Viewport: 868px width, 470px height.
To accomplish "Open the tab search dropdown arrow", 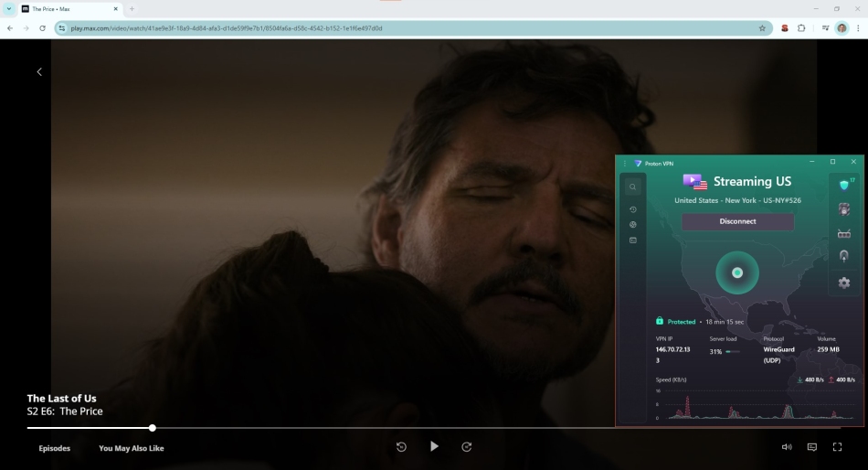I will click(x=9, y=9).
